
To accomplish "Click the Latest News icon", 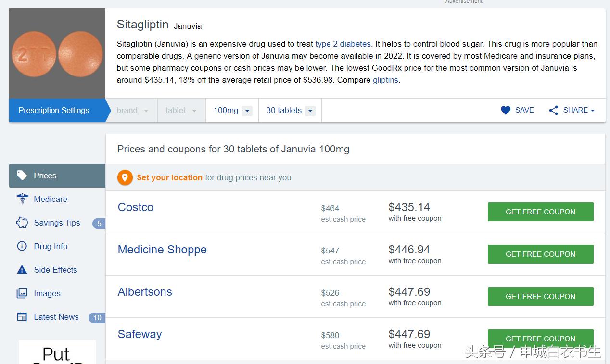I will (22, 317).
